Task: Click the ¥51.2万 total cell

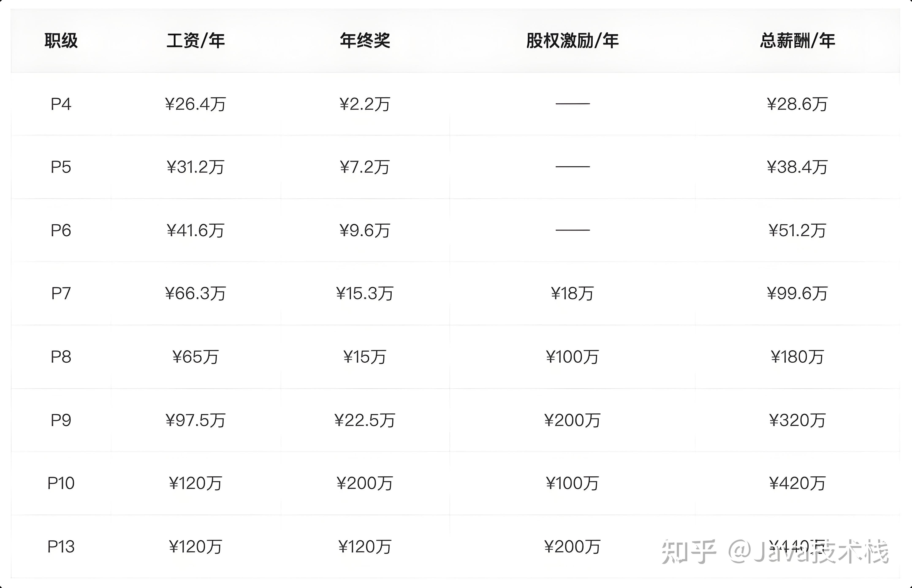Action: pyautogui.click(x=797, y=231)
